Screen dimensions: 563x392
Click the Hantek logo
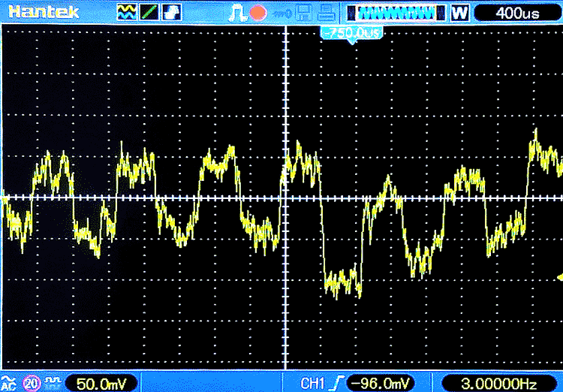[44, 12]
